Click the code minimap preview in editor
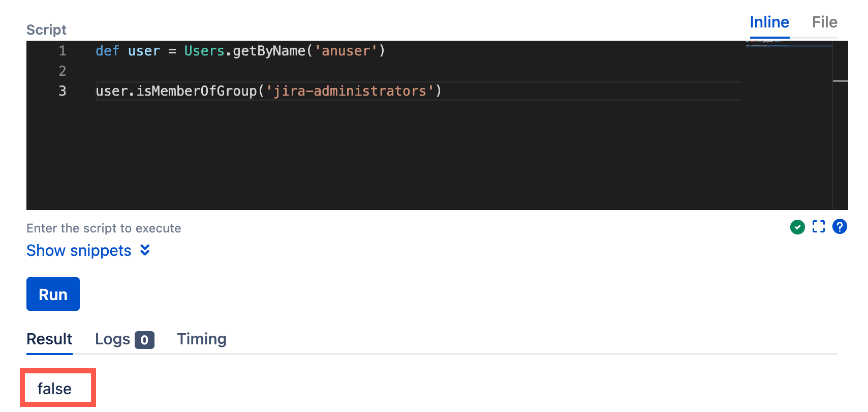 point(789,45)
